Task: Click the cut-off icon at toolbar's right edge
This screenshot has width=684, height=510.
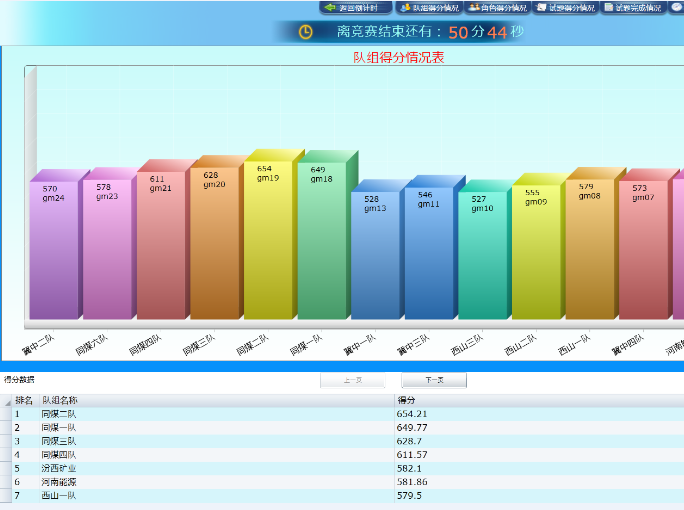Action: tap(677, 7)
